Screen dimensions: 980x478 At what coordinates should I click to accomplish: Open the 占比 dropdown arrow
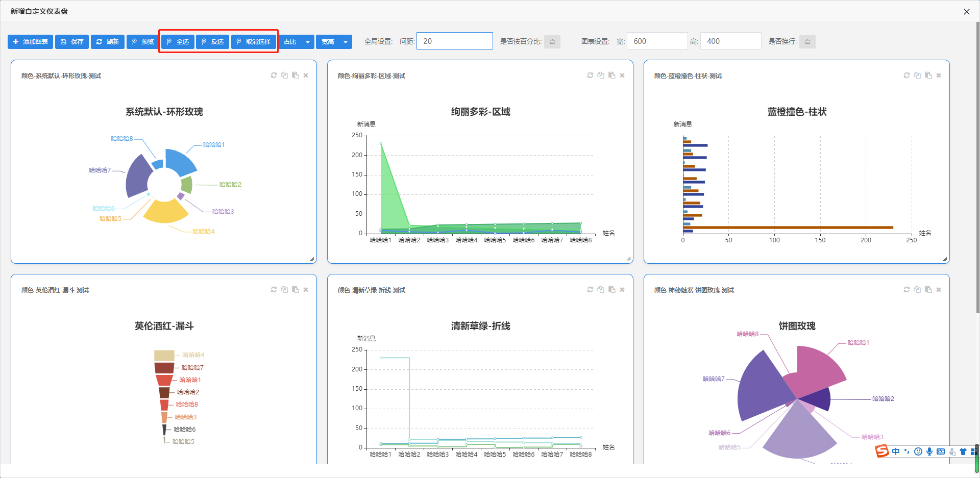308,42
